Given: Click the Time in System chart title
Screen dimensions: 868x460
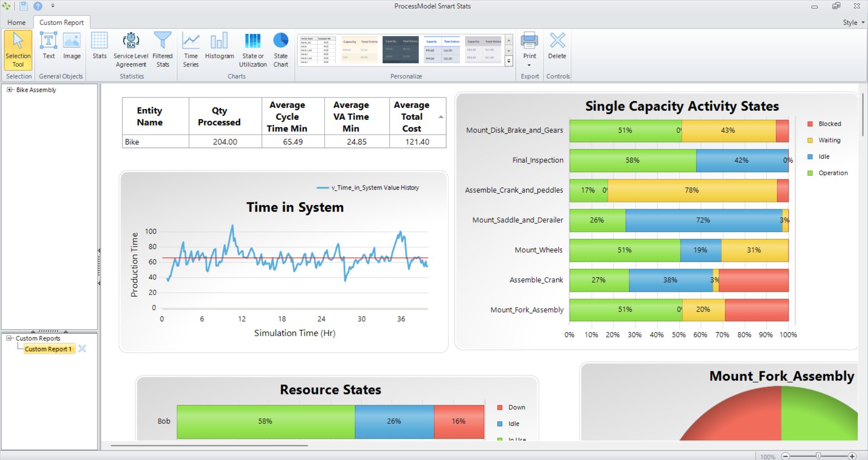Looking at the screenshot, I should coord(295,207).
